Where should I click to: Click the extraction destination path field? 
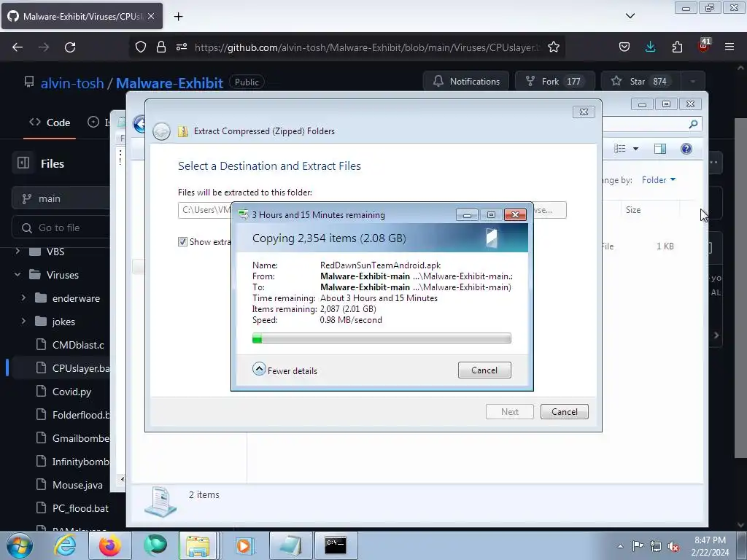click(x=204, y=210)
